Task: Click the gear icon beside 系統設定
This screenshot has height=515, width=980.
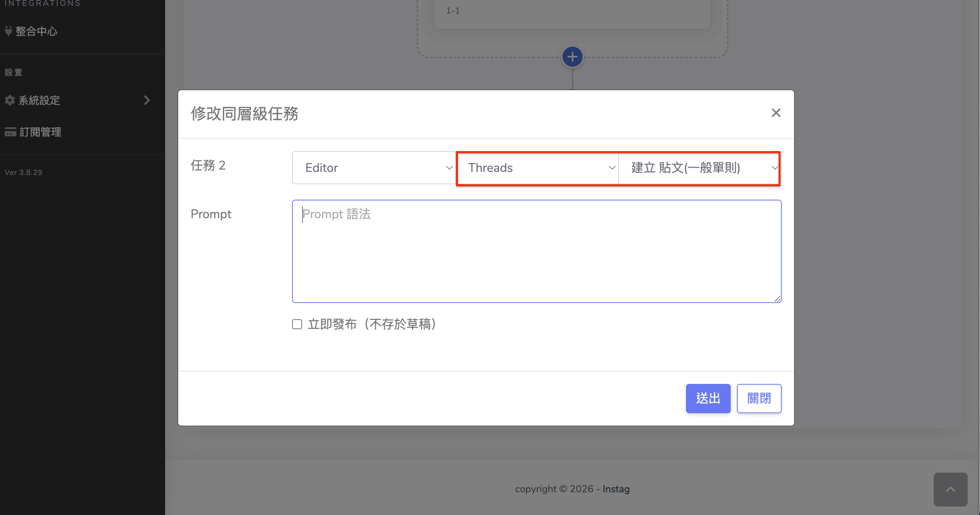Action: [10, 100]
